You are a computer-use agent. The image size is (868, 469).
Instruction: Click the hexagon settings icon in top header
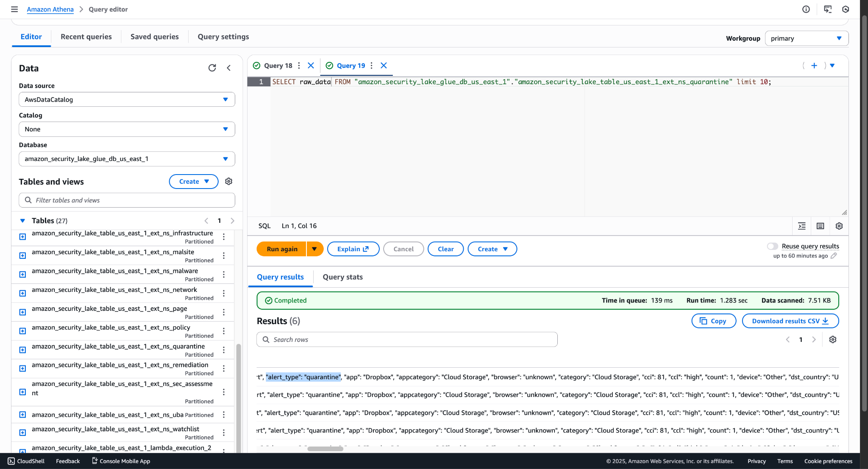coord(846,9)
